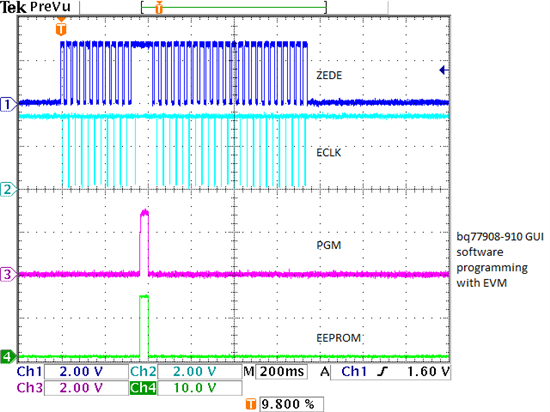Viewport: 550px width, 412px height.
Task: Click the PGM pulse label
Action: (x=329, y=245)
